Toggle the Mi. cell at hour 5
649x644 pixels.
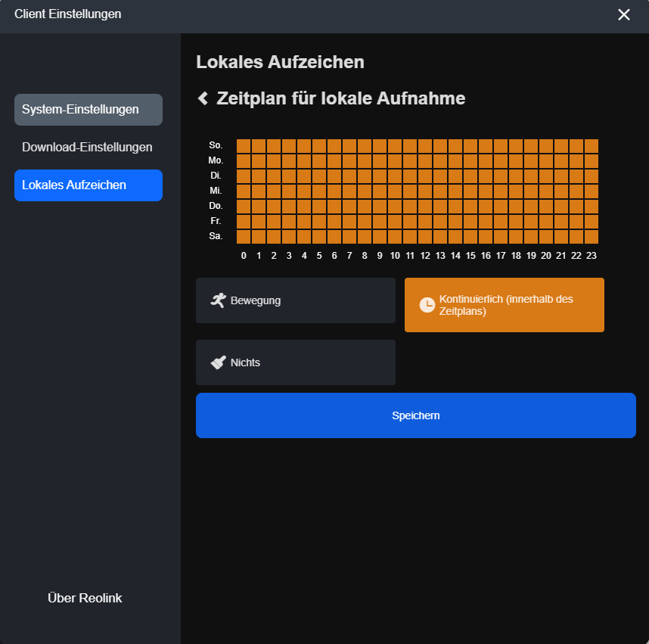pos(319,191)
